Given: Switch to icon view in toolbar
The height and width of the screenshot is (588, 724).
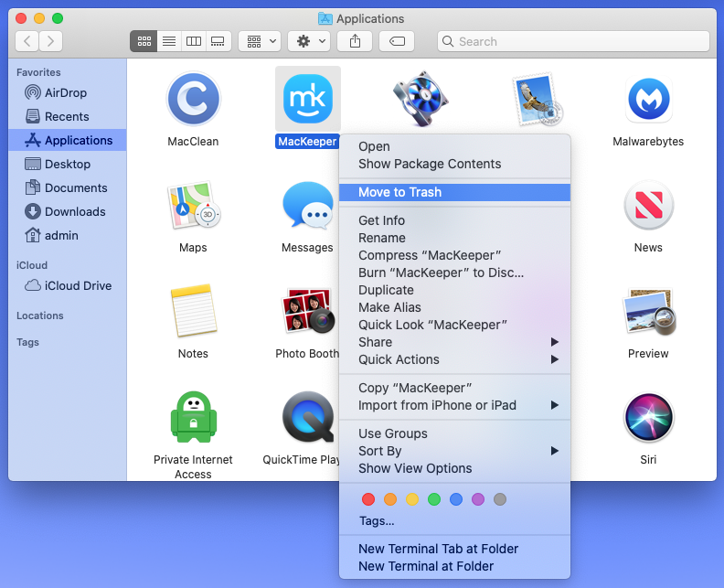Looking at the screenshot, I should tap(144, 41).
